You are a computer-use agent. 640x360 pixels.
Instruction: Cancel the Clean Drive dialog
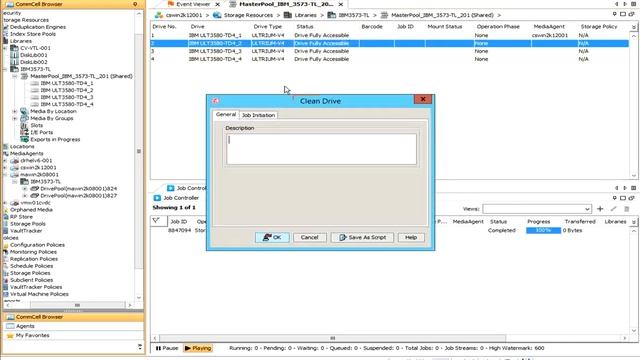tap(309, 237)
